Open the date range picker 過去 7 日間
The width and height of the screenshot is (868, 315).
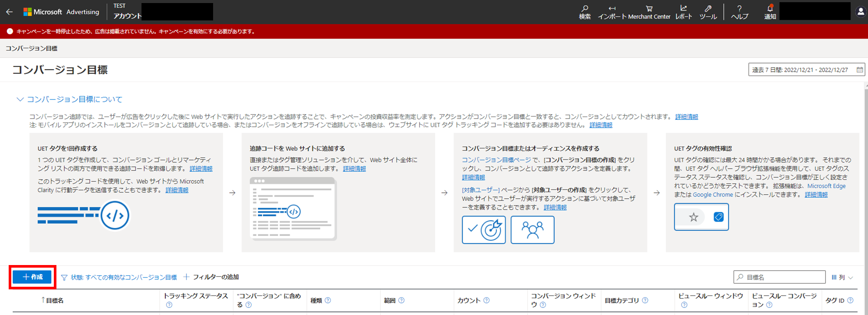pyautogui.click(x=806, y=70)
